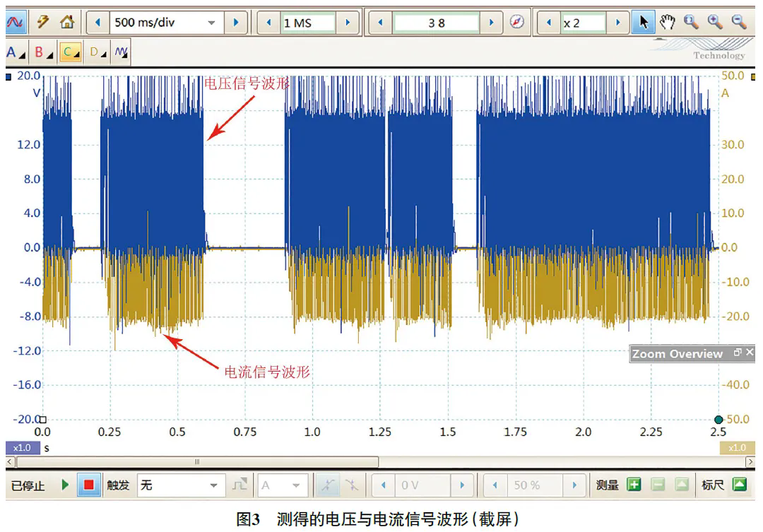The width and height of the screenshot is (763, 532).
Task: Increase sample count right of 1 MS
Action: tap(348, 23)
